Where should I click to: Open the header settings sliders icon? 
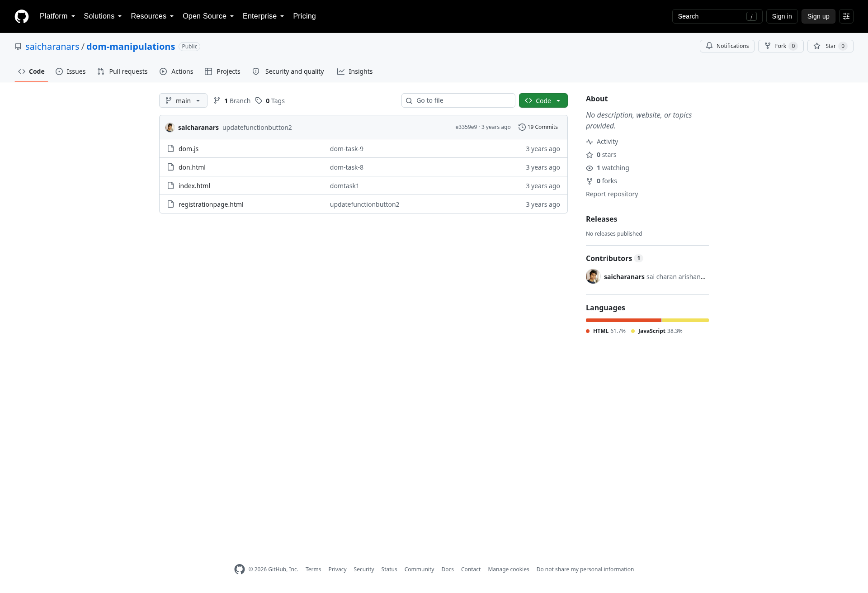coord(846,16)
